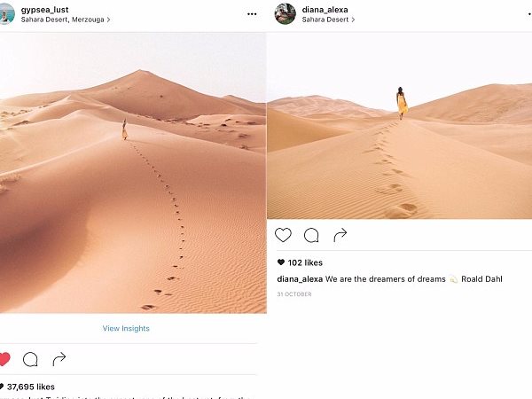The width and height of the screenshot is (532, 399).
Task: Open gypsea_lust username in the post header
Action: click(x=45, y=10)
